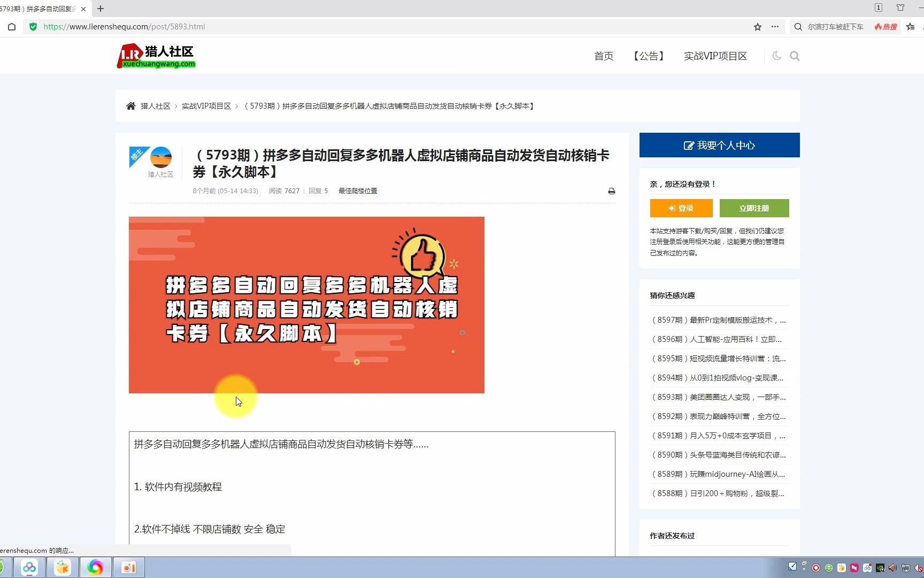Open the 实战VIP项目区 nav menu

click(x=715, y=56)
